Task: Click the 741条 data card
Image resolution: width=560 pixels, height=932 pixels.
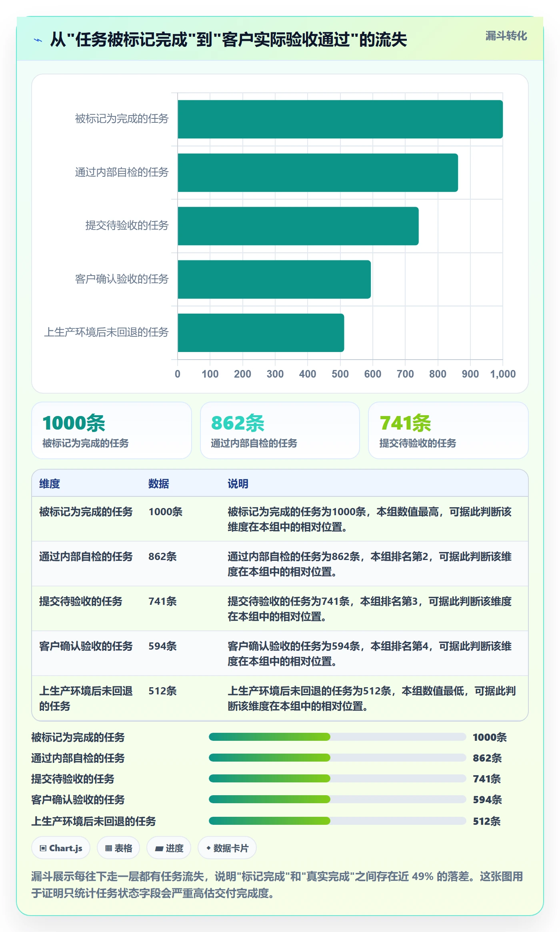Action: pos(448,430)
